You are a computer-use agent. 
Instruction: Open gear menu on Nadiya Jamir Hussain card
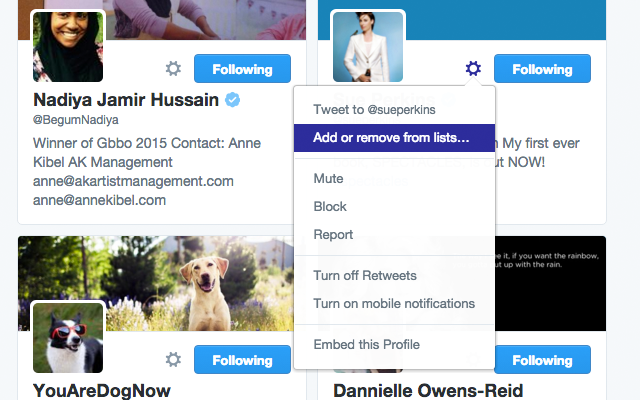[173, 69]
